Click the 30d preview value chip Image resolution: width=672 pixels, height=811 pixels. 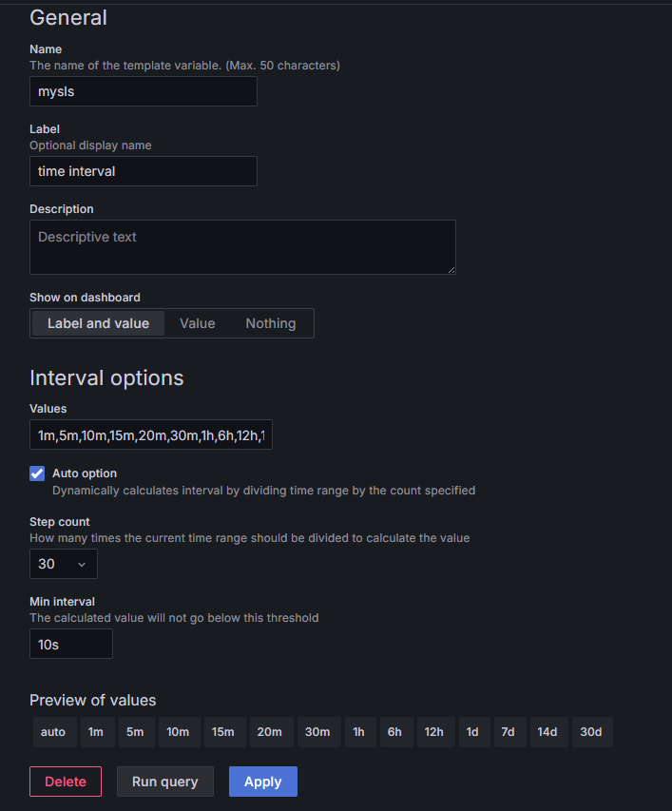[x=591, y=732]
